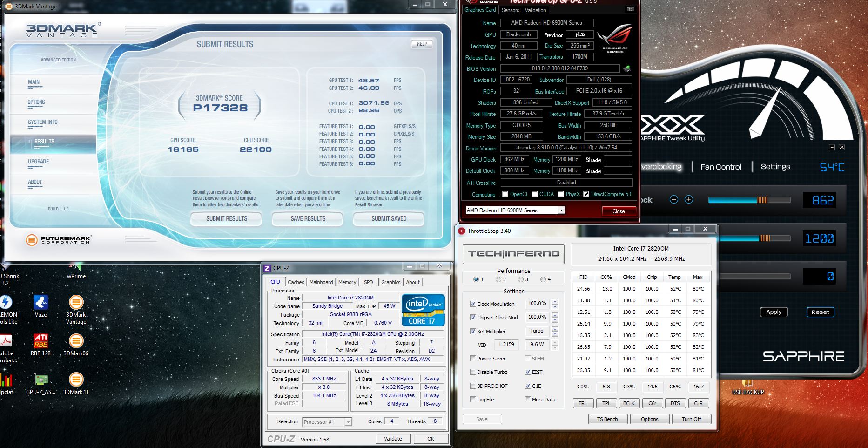Open the Vuze desktop icon
This screenshot has height=448, width=868.
tap(41, 306)
